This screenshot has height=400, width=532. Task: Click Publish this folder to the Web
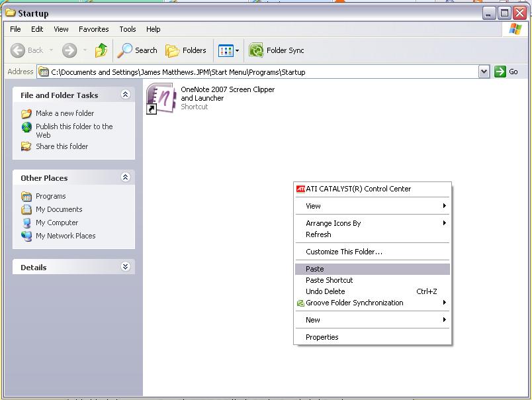click(x=74, y=130)
